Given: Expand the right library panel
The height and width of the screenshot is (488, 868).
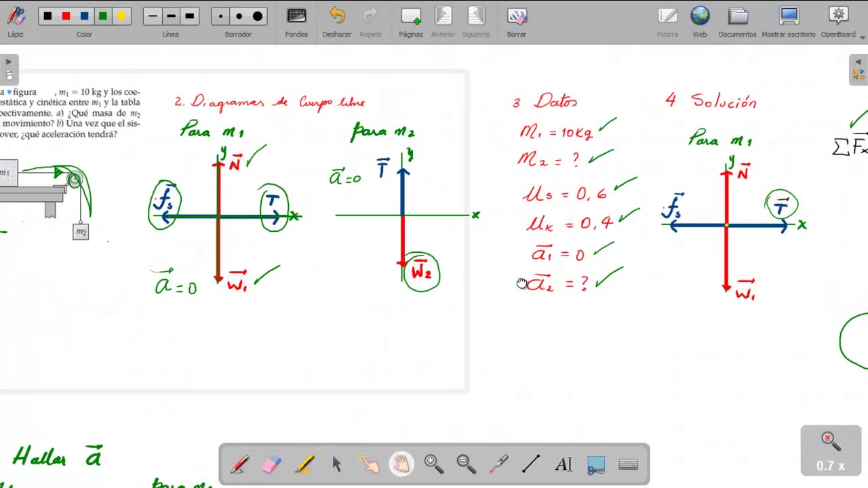Looking at the screenshot, I should pos(859,70).
